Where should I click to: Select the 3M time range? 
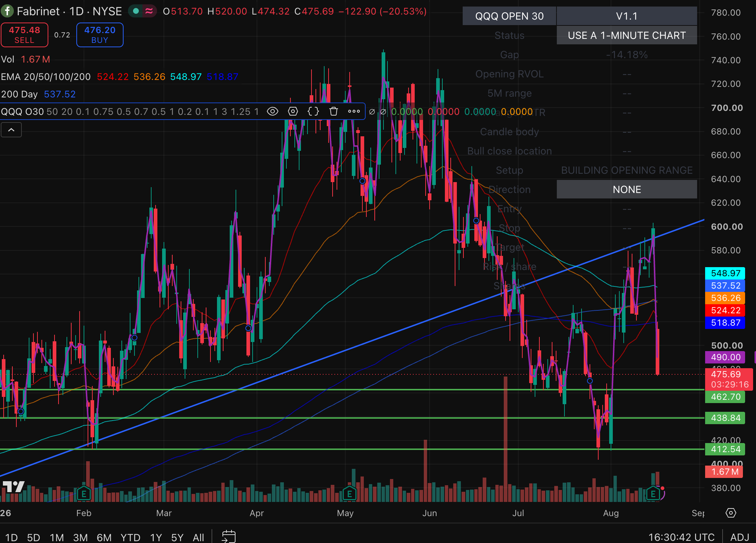[x=80, y=537]
